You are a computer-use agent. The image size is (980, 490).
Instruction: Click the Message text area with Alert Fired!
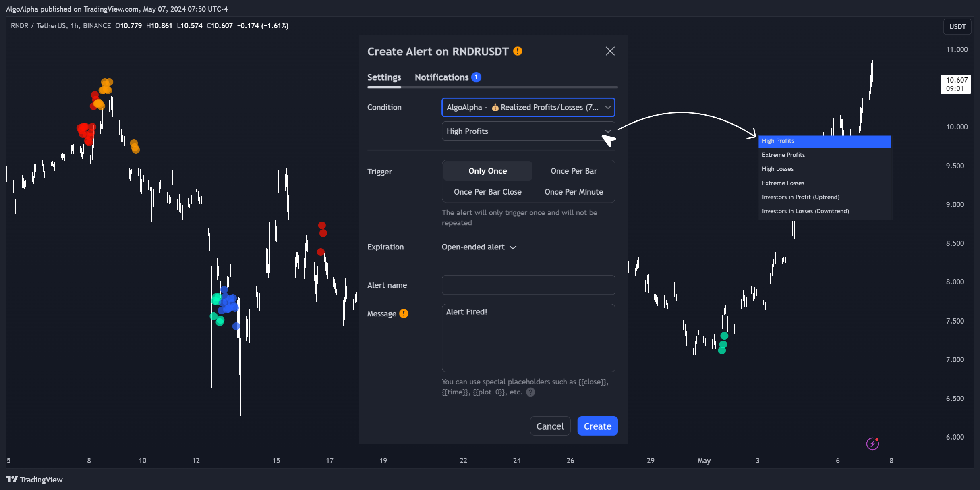(528, 338)
